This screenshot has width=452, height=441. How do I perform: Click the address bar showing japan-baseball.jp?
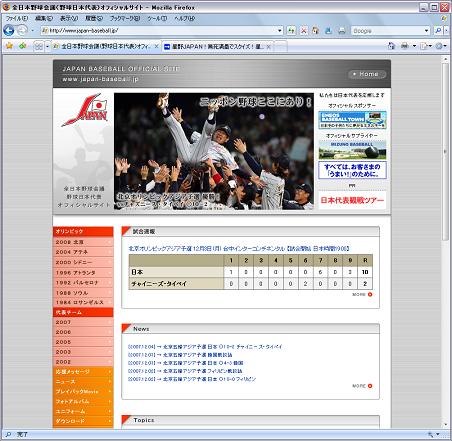[x=160, y=31]
